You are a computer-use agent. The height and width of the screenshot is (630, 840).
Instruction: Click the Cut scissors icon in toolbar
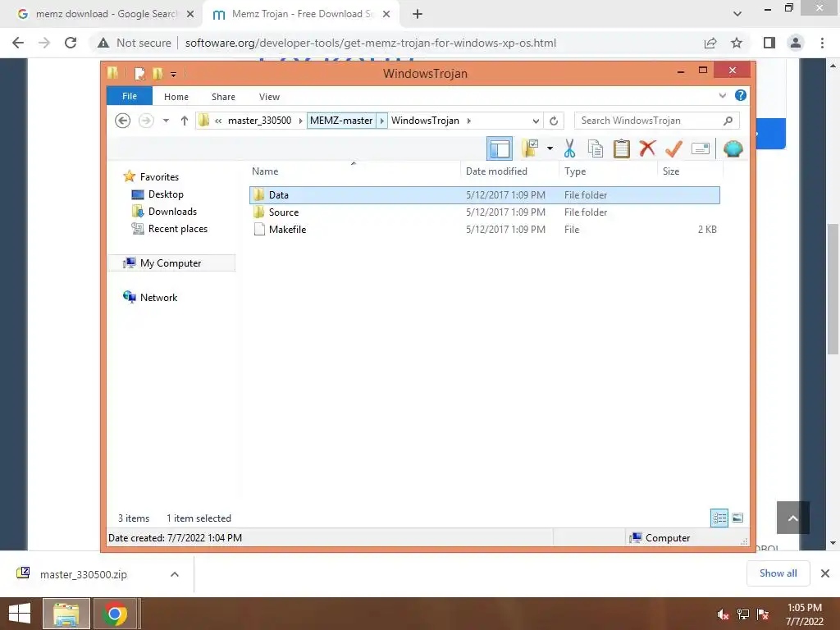click(569, 148)
